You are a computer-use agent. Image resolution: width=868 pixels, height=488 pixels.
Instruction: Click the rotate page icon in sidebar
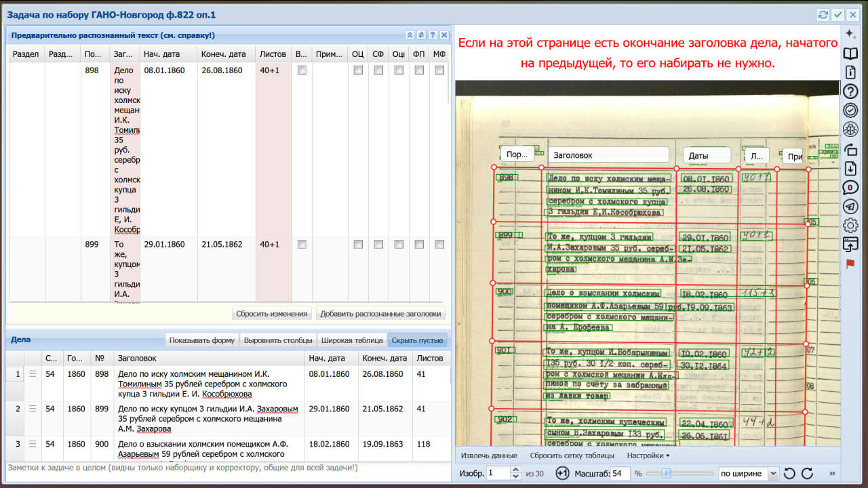850,149
